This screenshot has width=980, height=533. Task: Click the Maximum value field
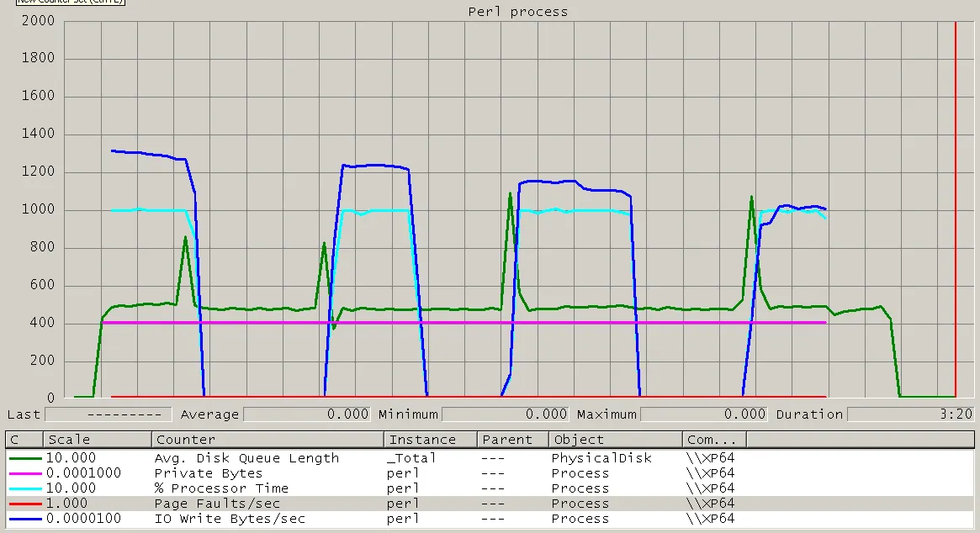tap(704, 414)
